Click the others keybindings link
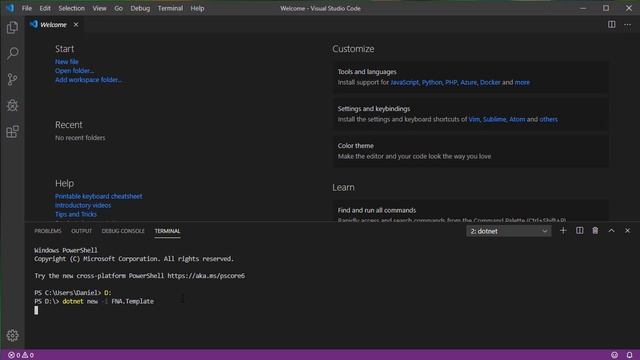 tap(549, 120)
